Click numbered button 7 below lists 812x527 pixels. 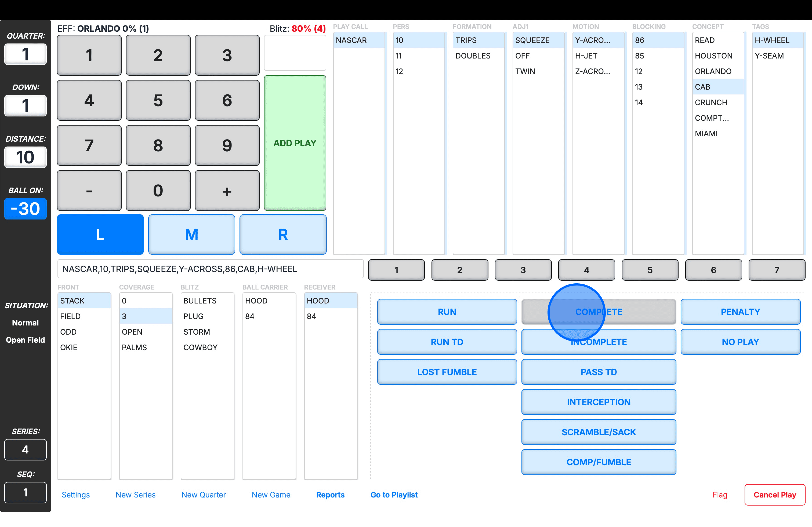tap(777, 270)
